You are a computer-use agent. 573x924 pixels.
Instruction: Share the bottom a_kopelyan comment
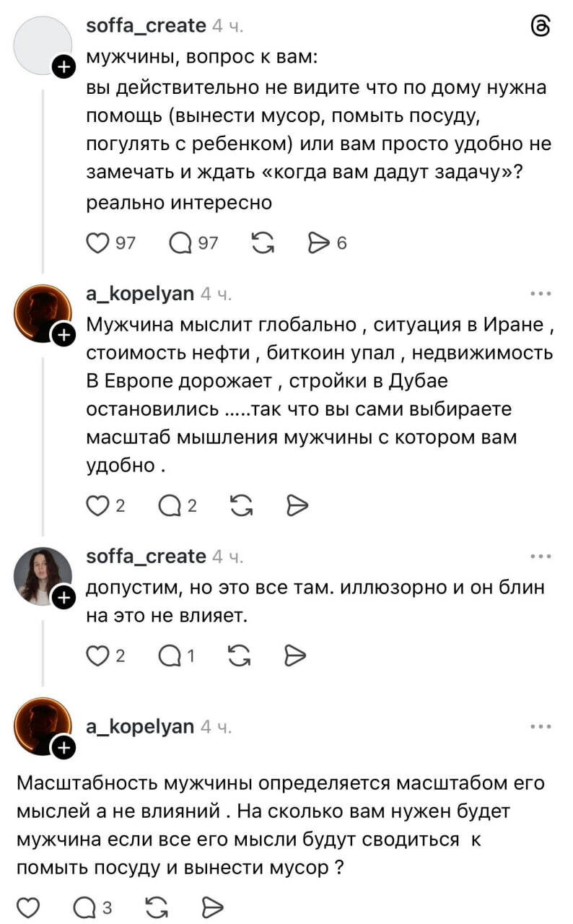(x=211, y=906)
